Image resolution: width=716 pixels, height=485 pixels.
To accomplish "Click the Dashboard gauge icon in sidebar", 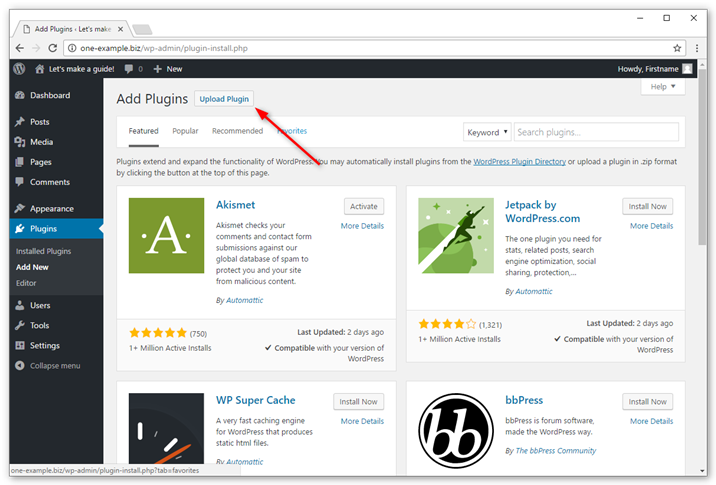I will tap(20, 95).
